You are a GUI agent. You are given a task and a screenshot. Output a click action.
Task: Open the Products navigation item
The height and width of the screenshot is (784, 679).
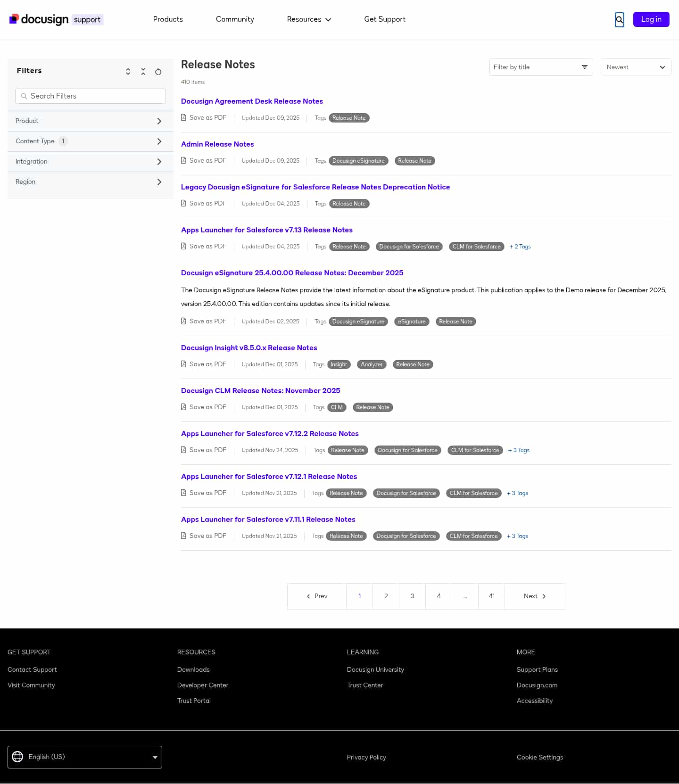[x=168, y=19]
